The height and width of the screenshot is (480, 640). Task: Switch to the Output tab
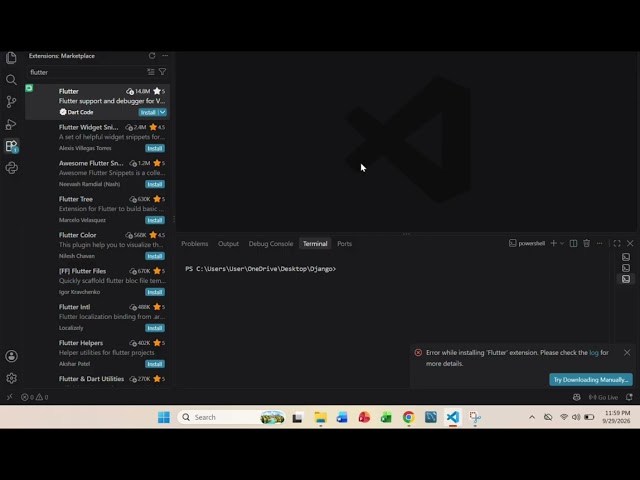(228, 244)
